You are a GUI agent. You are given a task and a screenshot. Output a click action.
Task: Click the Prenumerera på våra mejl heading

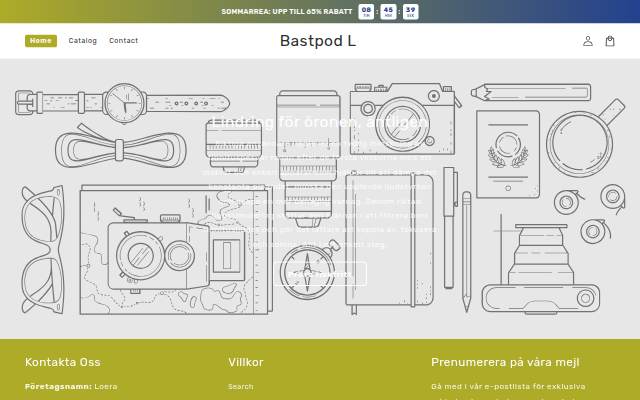click(505, 362)
